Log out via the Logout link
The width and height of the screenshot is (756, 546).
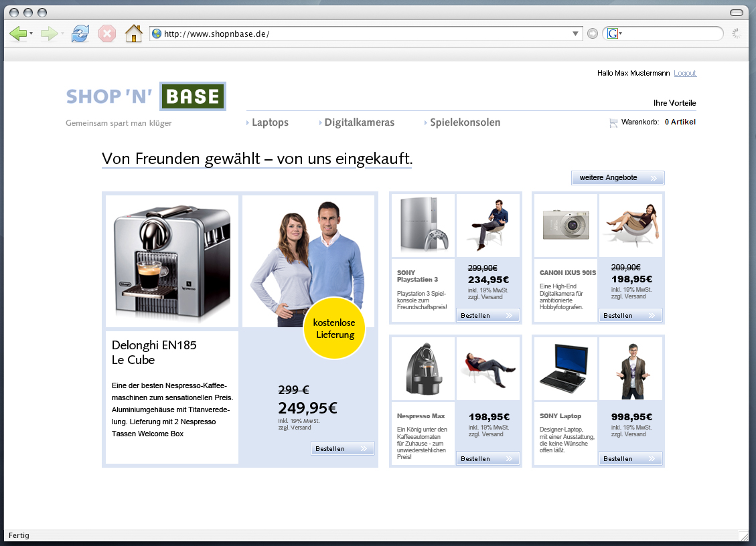(684, 73)
